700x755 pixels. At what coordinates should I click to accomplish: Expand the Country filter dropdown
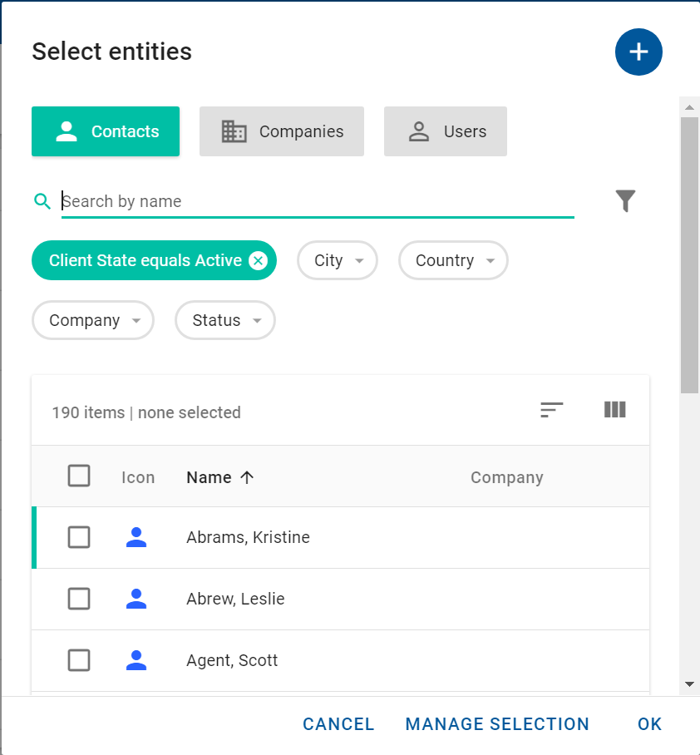tap(453, 260)
